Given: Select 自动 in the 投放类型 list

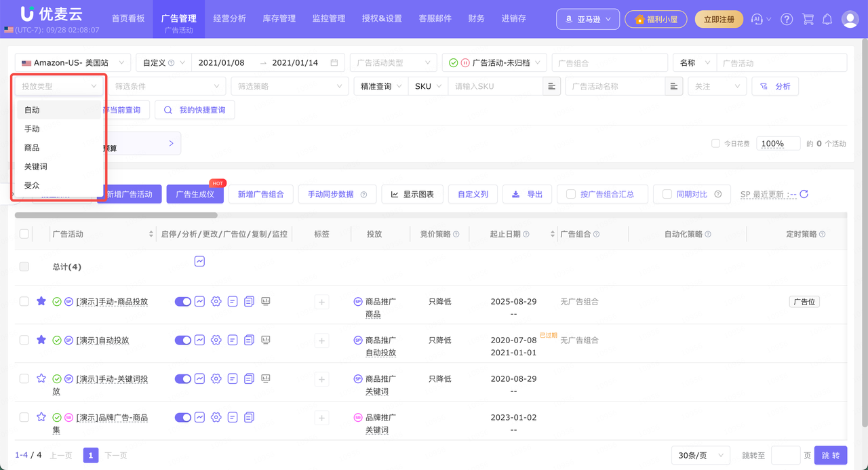Looking at the screenshot, I should [59, 110].
